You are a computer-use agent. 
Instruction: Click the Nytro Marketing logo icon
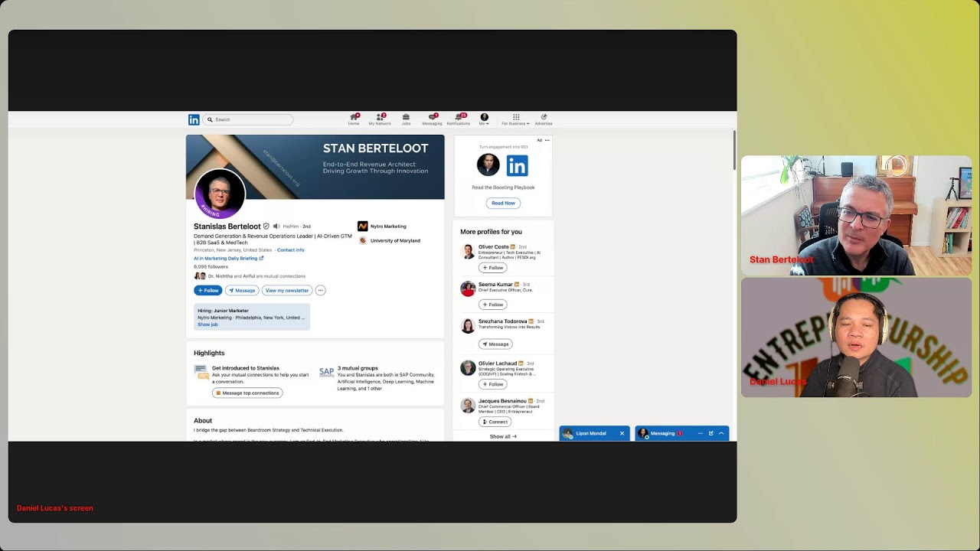coord(363,227)
